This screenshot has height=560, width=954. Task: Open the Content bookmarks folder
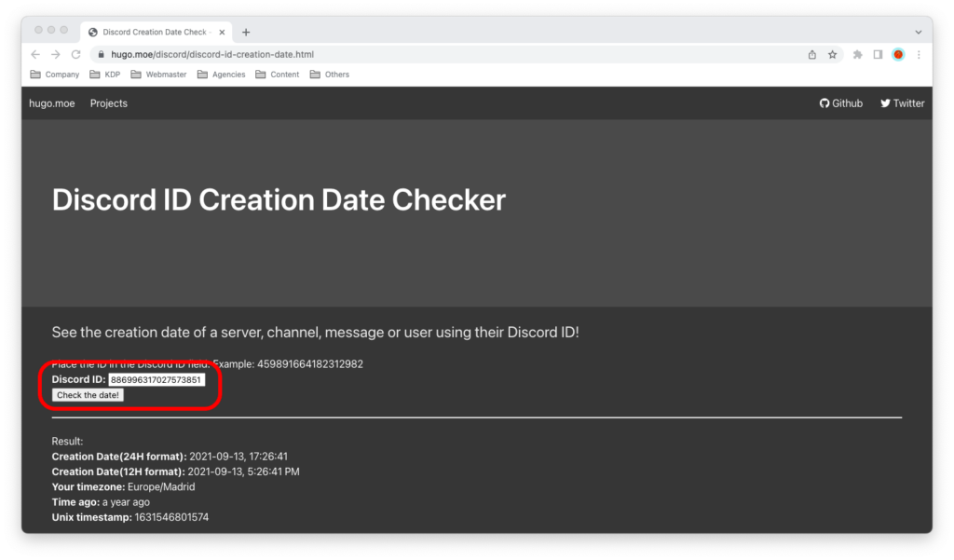278,75
